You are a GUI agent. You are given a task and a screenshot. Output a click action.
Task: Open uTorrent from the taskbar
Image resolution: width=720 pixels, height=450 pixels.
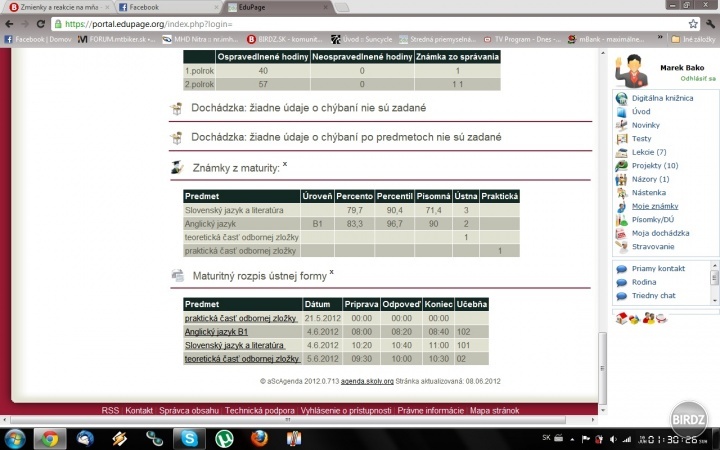pos(224,439)
